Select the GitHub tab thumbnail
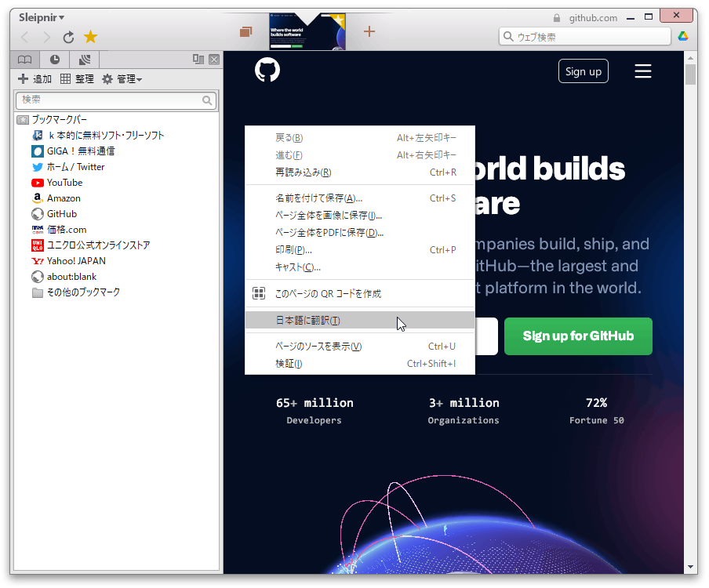709x588 pixels. [x=307, y=31]
